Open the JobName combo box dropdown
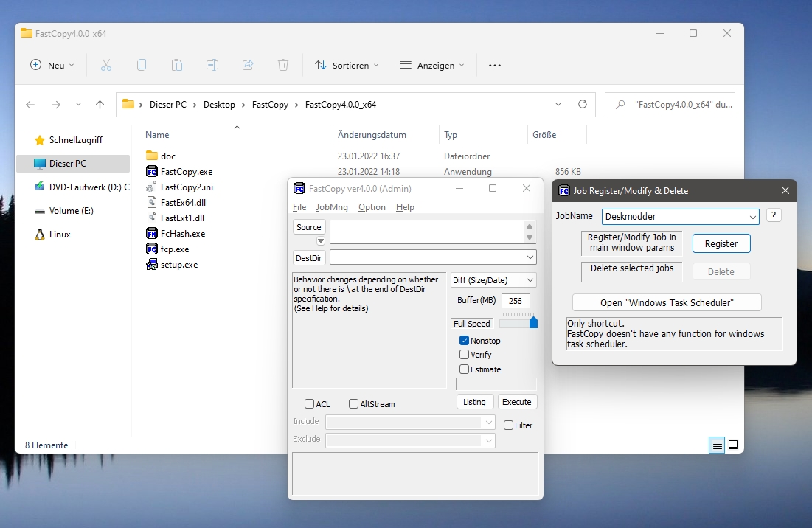This screenshot has height=528, width=812. click(x=753, y=217)
